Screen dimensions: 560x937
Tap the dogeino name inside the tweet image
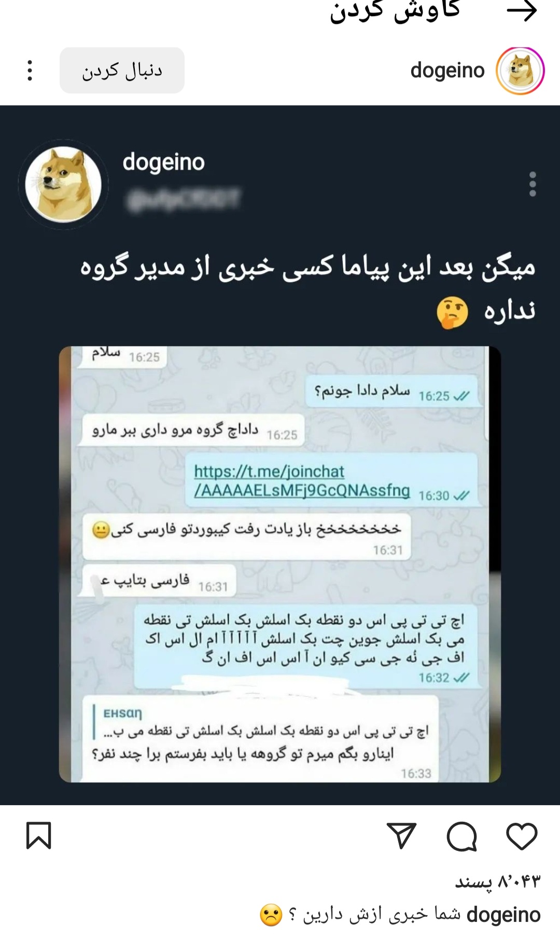click(164, 162)
